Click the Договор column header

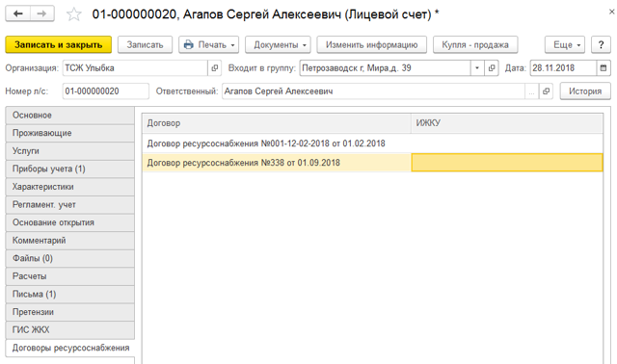tap(277, 123)
